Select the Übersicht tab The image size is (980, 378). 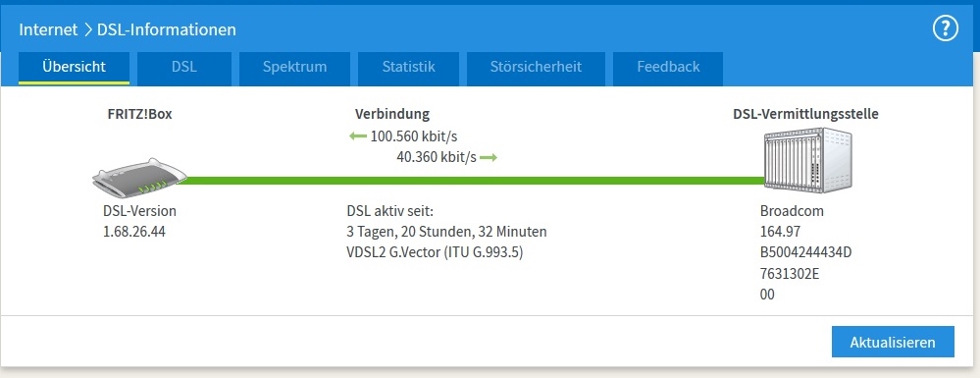(74, 68)
